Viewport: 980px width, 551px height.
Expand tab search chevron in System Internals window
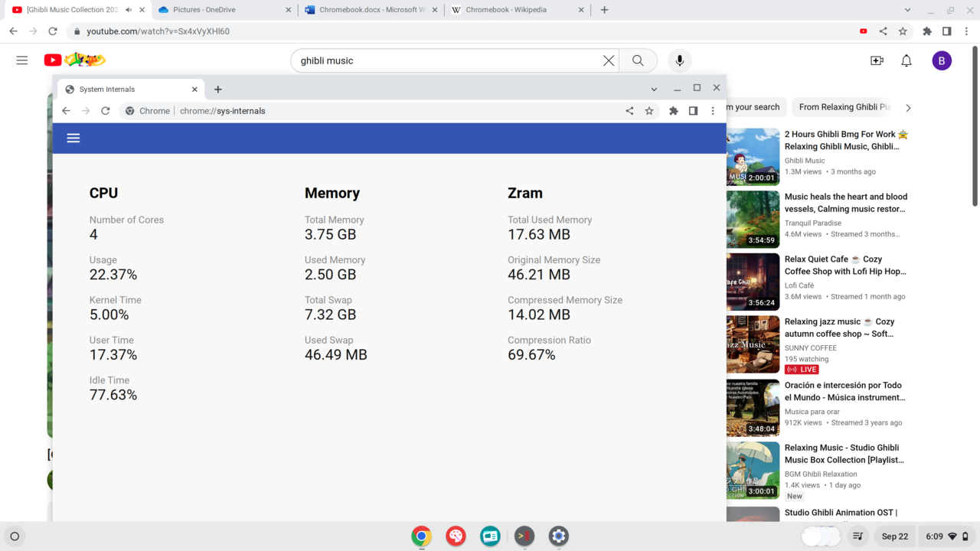654,90
